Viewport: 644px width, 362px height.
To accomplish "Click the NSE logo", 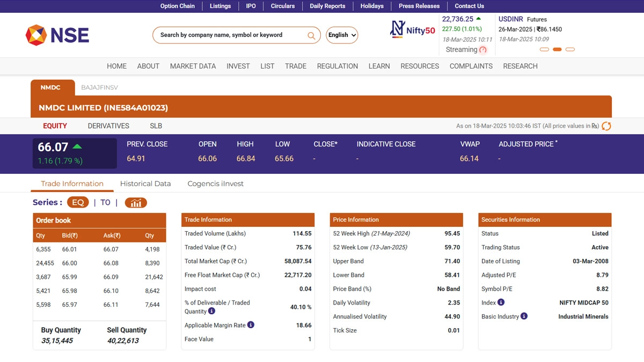I will coord(57,35).
